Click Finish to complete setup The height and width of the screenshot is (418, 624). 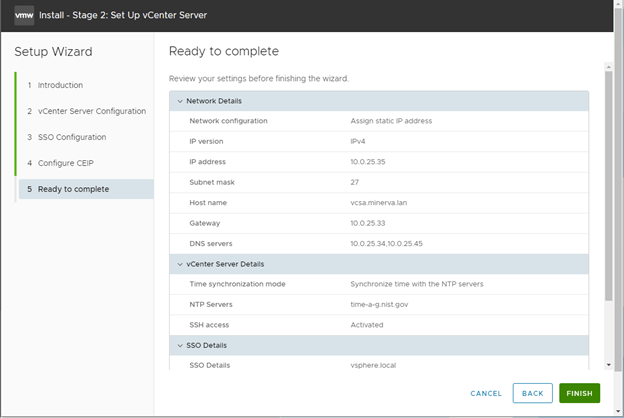(580, 393)
